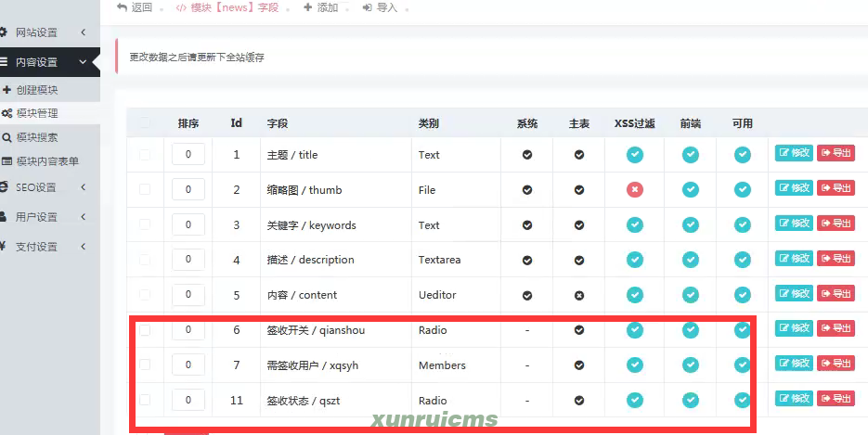Tick the checkbox for 签收状态 / qszt row
The height and width of the screenshot is (435, 868).
point(145,400)
